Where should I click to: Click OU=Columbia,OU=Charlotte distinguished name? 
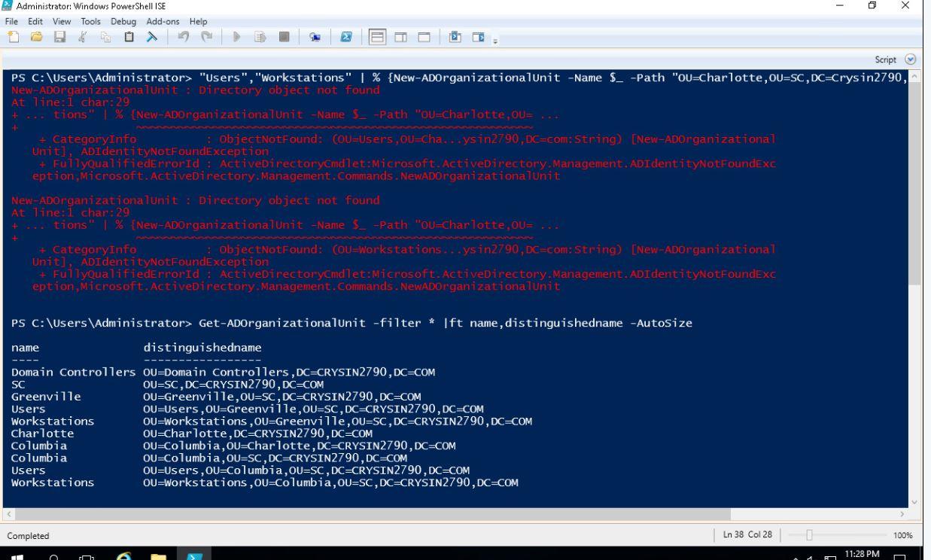tap(300, 445)
